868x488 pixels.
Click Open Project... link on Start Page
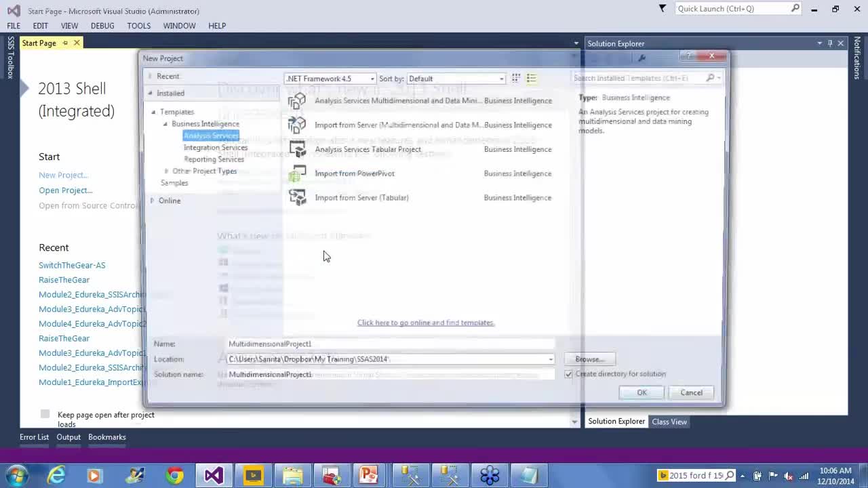pyautogui.click(x=65, y=190)
